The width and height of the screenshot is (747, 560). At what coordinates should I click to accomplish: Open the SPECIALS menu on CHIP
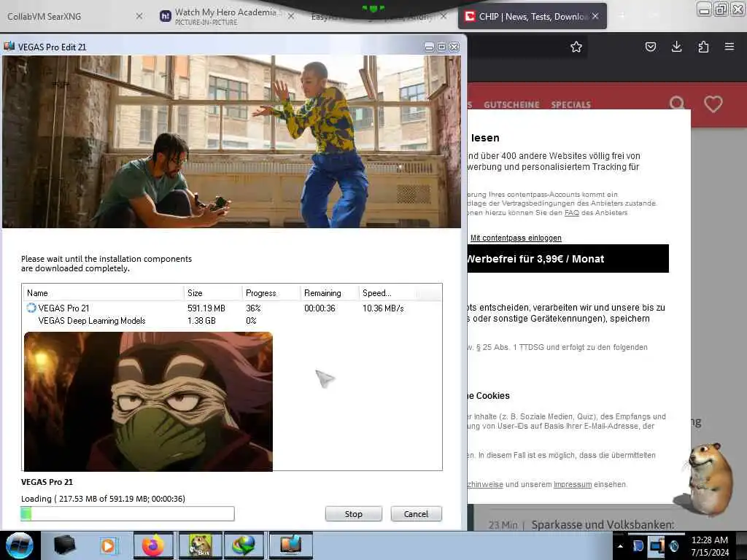click(x=570, y=105)
